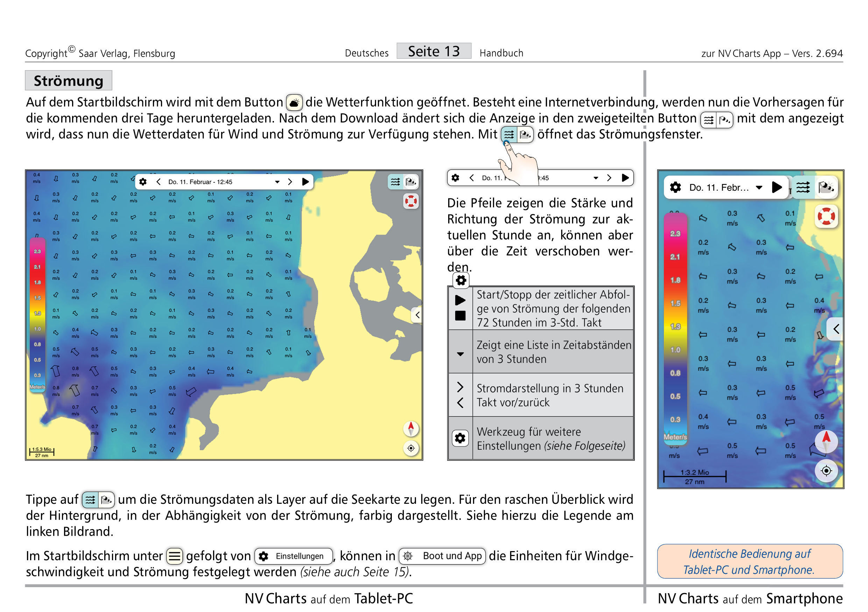Viewport: 868px width, 612px height.
Task: Start playback on smartphone map
Action: coord(777,187)
